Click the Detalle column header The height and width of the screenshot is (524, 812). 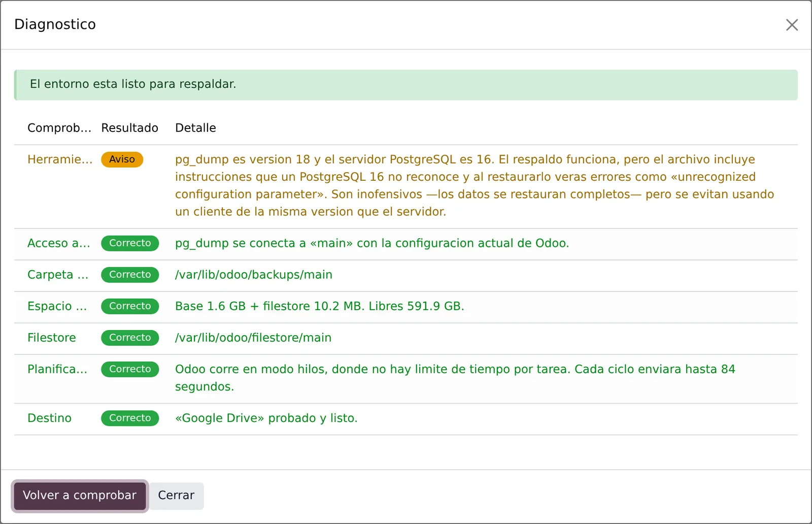click(195, 128)
